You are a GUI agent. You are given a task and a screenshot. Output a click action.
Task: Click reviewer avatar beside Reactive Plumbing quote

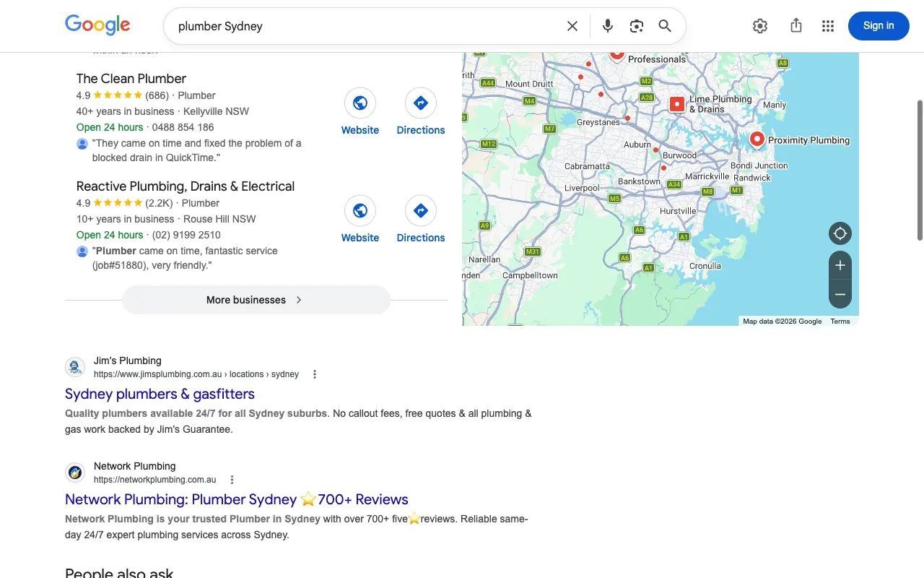[82, 251]
